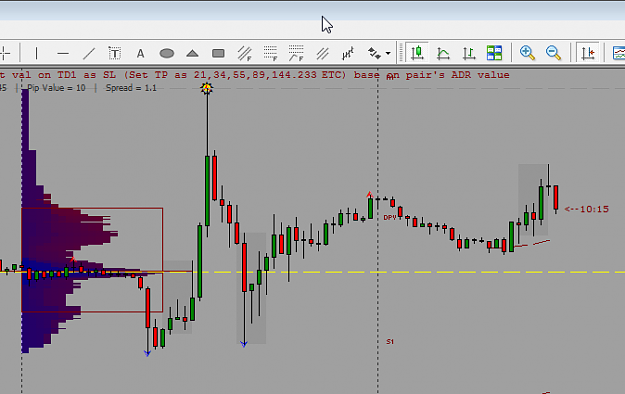Toggle Chart Shift from right border
Viewport: 625px width, 394px height.
(588, 53)
